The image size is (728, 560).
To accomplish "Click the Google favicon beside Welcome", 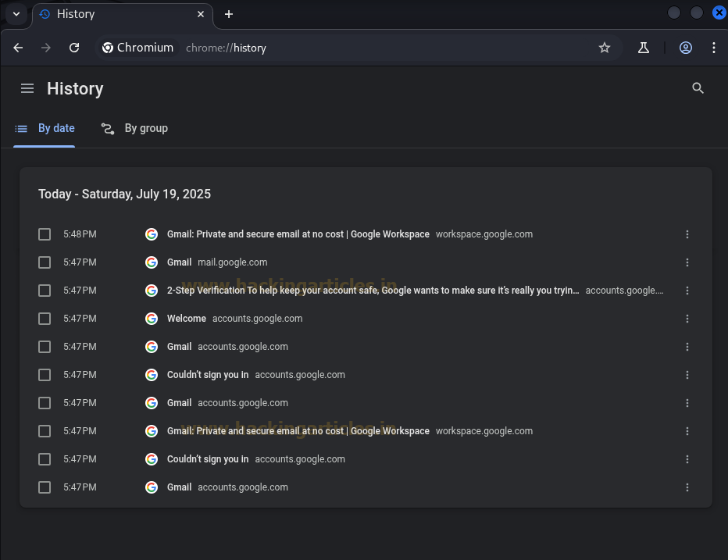I will point(152,319).
